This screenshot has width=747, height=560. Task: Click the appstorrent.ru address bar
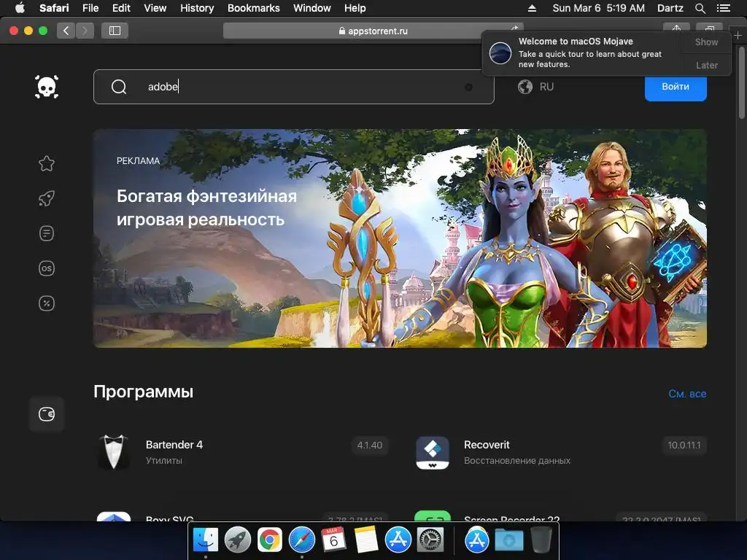coord(373,31)
